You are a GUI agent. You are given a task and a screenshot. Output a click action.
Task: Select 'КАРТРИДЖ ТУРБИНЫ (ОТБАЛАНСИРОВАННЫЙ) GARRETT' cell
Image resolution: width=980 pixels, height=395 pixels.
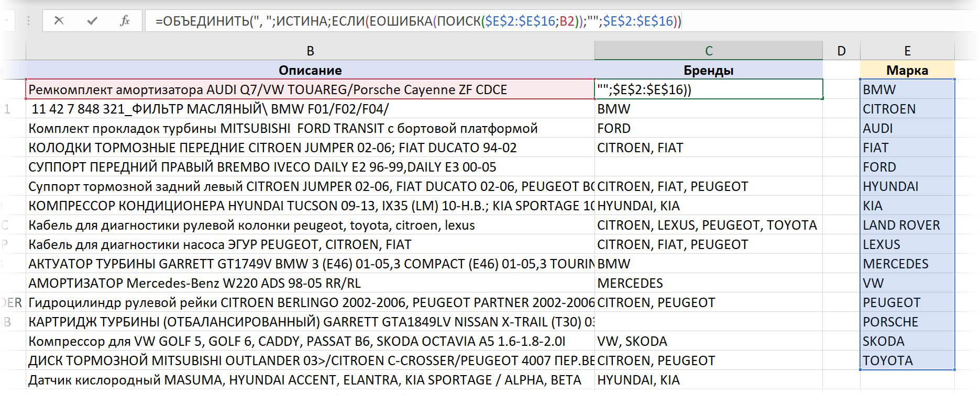310,322
